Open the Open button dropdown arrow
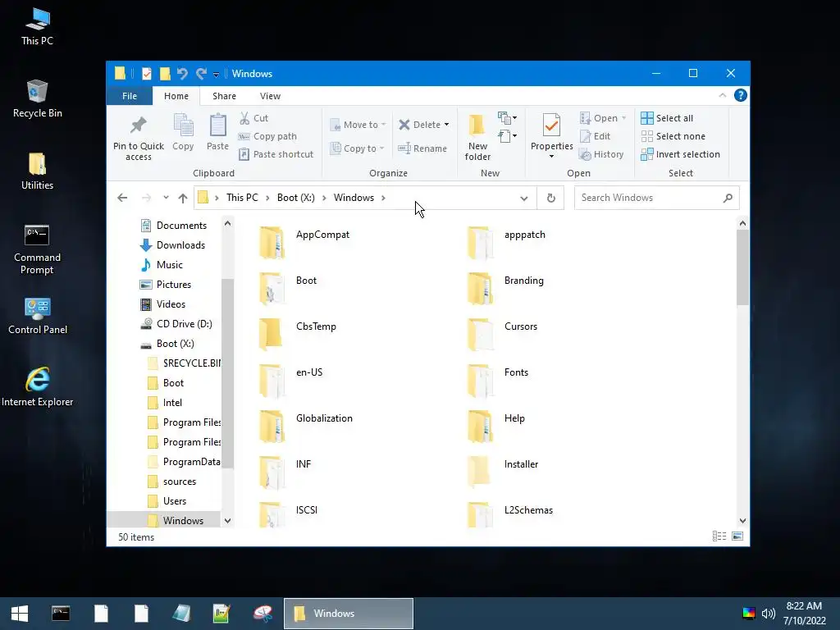 click(x=624, y=118)
